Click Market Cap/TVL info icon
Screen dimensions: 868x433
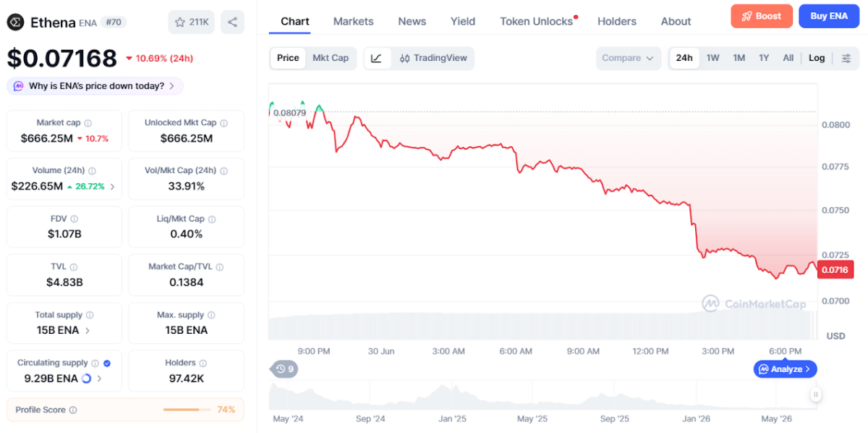[220, 267]
